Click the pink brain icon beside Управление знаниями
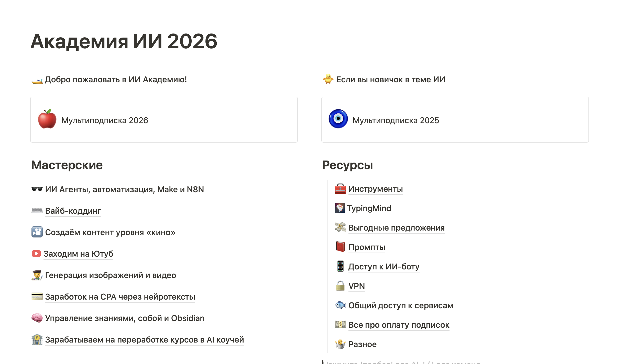The width and height of the screenshot is (635, 364). click(37, 318)
